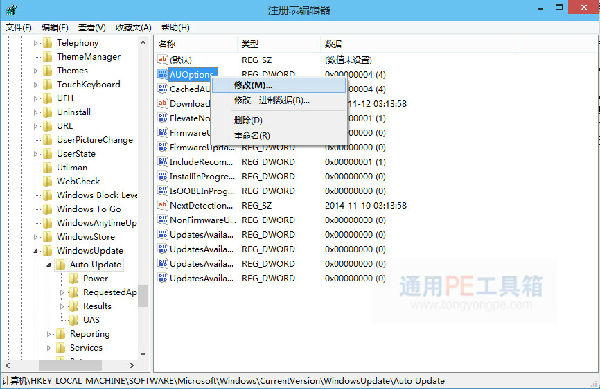Expand the UserState key

pos(35,154)
